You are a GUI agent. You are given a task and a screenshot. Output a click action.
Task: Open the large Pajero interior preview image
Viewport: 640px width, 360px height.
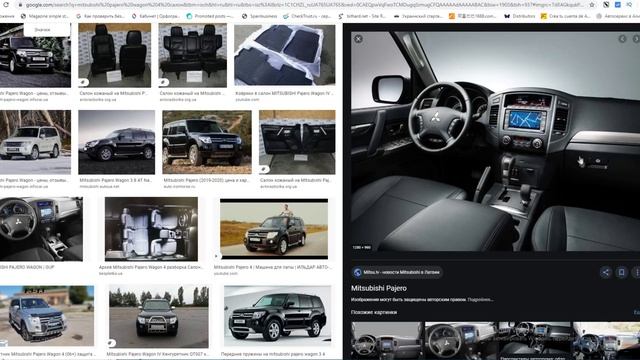(496, 141)
